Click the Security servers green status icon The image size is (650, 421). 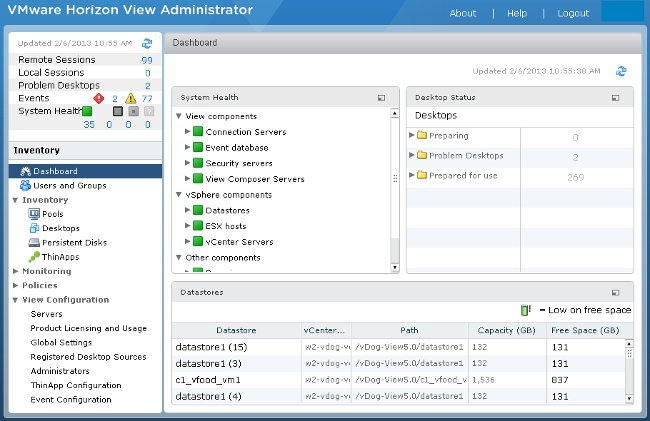click(x=198, y=163)
